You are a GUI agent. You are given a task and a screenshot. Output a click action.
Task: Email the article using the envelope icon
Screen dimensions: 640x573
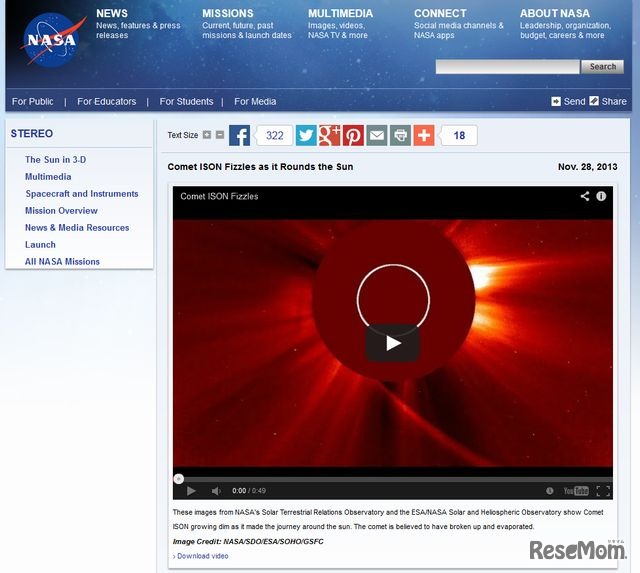tap(377, 136)
